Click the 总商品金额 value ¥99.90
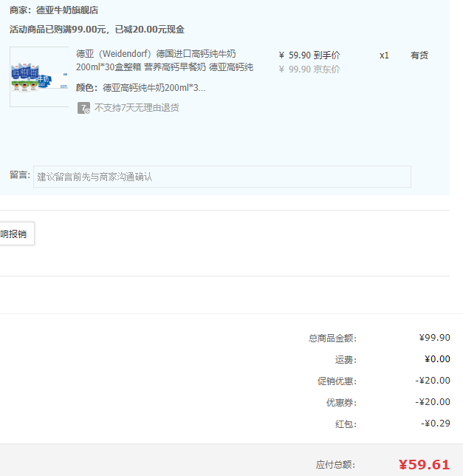463x476 pixels. [434, 338]
